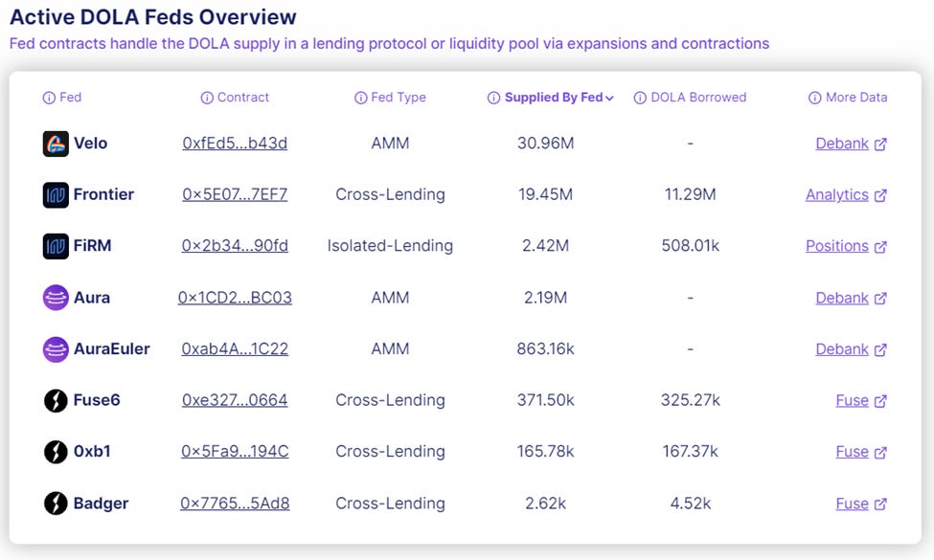Open Fuse link for 0xb1
The width and height of the screenshot is (934, 560).
[x=852, y=452]
